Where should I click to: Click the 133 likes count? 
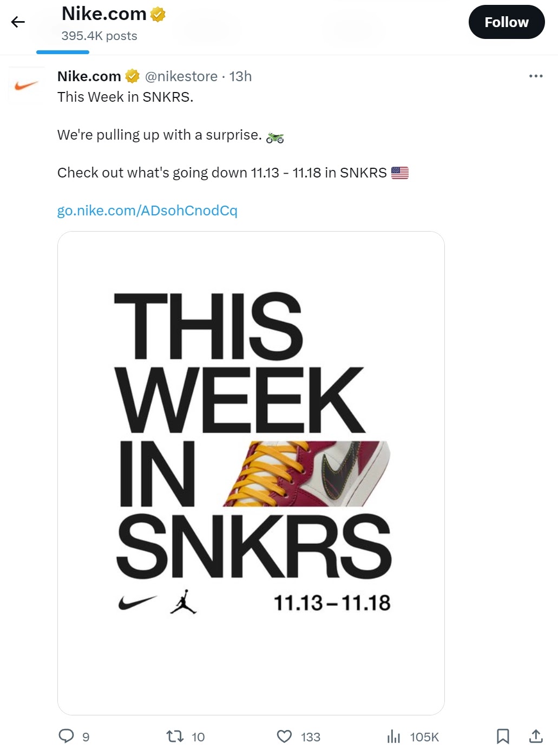coord(310,737)
